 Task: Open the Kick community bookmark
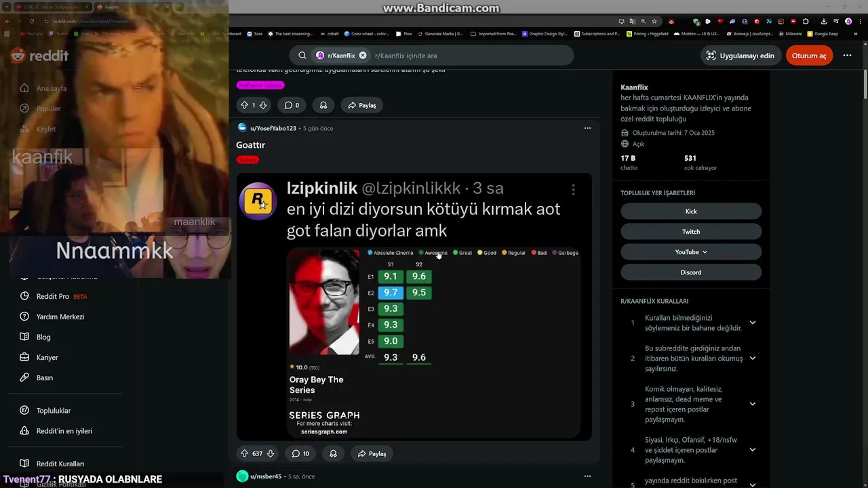[x=691, y=211]
